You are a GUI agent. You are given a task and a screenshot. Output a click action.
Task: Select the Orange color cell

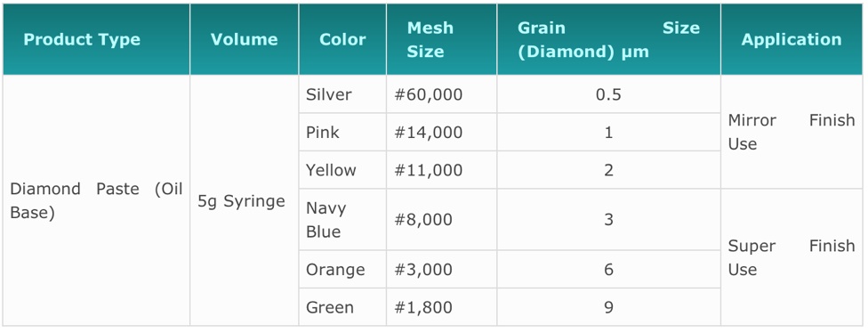[342, 269]
